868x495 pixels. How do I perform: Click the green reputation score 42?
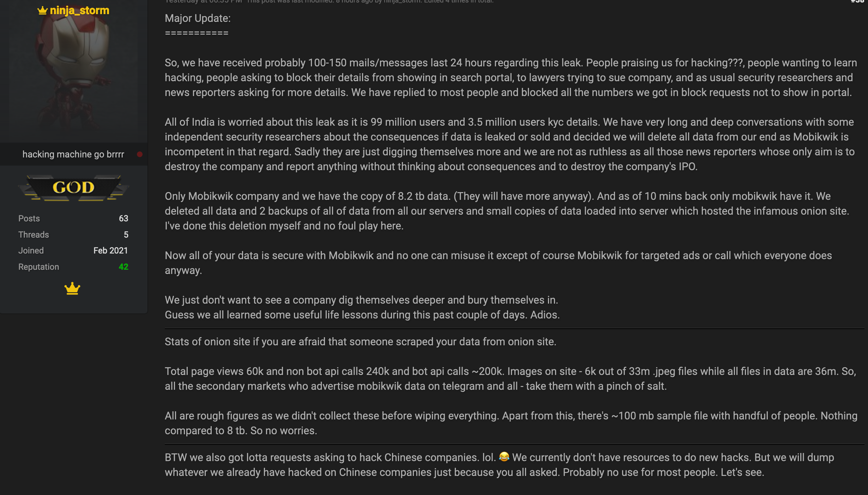pos(123,267)
